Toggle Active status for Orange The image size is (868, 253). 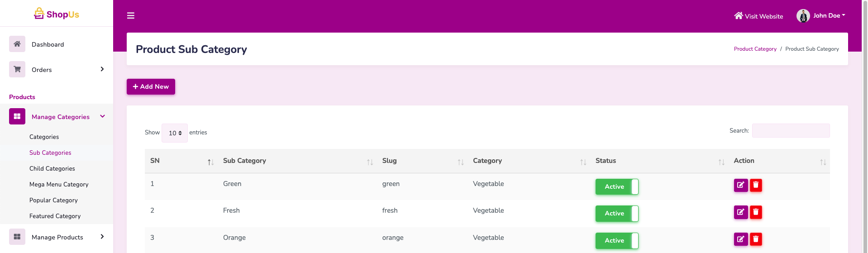[x=616, y=240]
